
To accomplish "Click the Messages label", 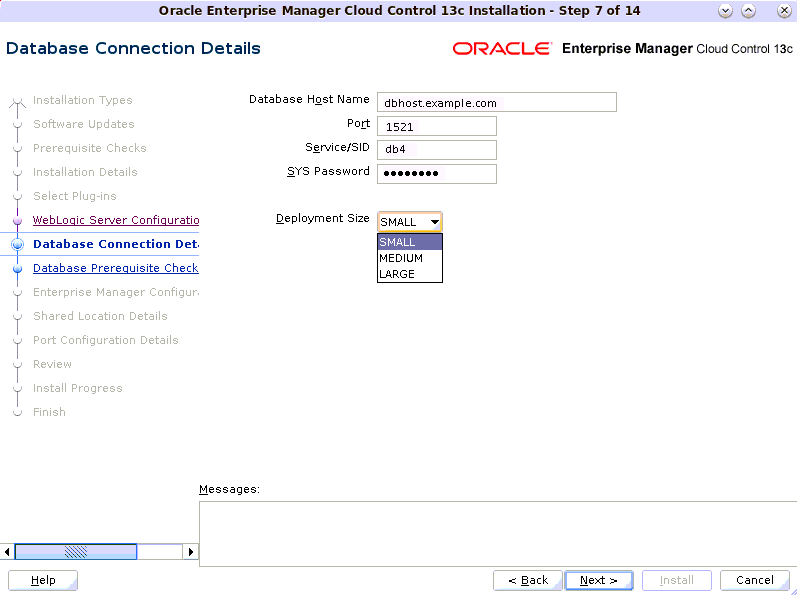I will pyautogui.click(x=229, y=489).
